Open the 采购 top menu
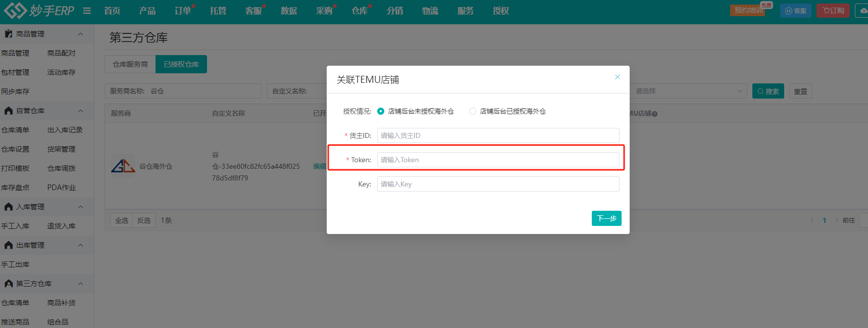The width and height of the screenshot is (868, 328). pos(324,11)
